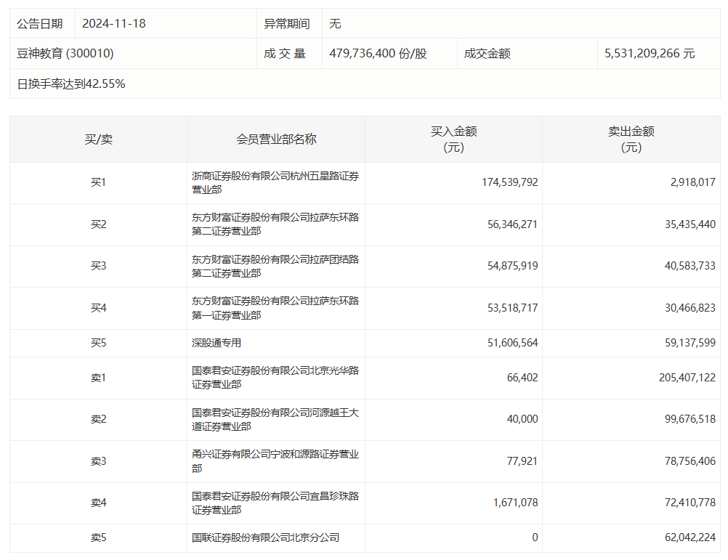The width and height of the screenshot is (728, 560).
Task: Click 东方财富拉萨团结路第二证券营业部 name
Action: [x=275, y=267]
